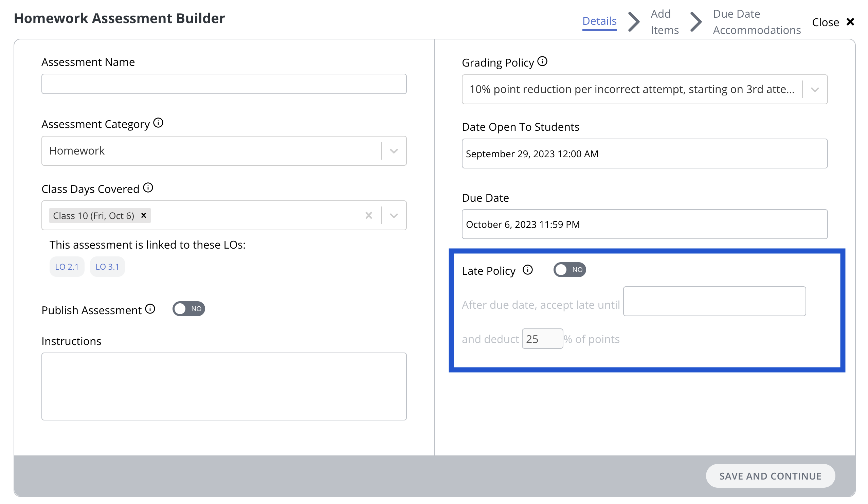Open the LO 2.1 learning objective link
The width and height of the screenshot is (868, 504).
pos(67,267)
